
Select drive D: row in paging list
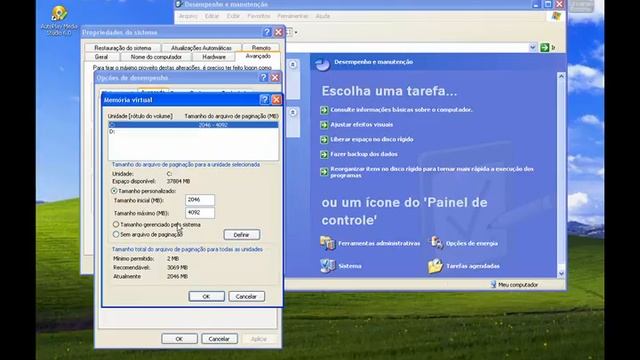[193, 132]
